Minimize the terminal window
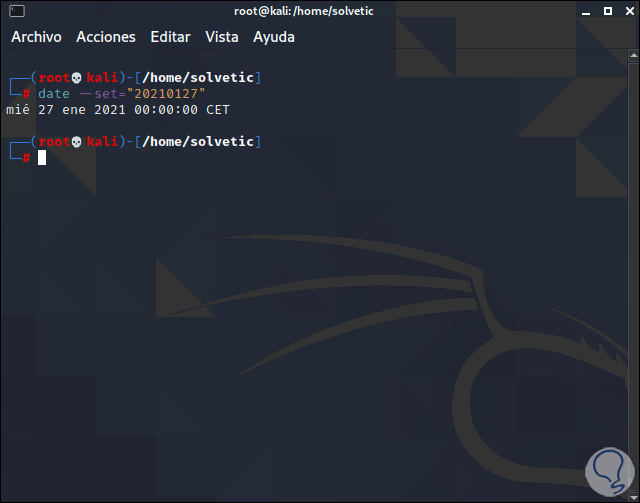Screen dimensions: 640x503 point(586,12)
